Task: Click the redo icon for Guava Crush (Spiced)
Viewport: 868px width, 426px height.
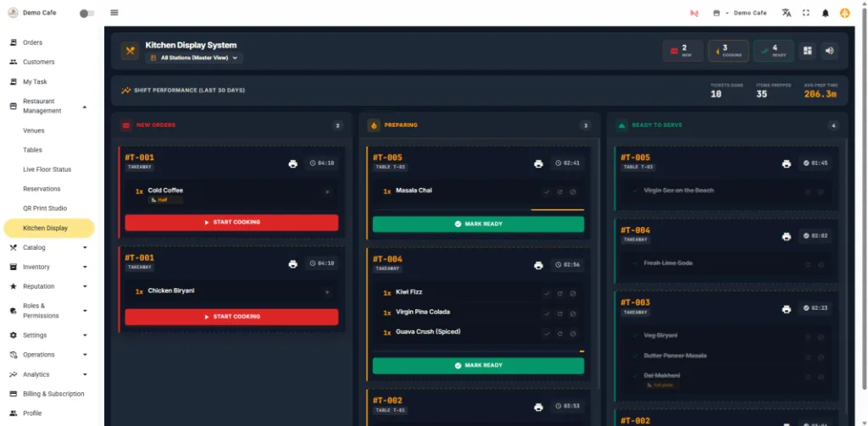Action: pyautogui.click(x=559, y=334)
